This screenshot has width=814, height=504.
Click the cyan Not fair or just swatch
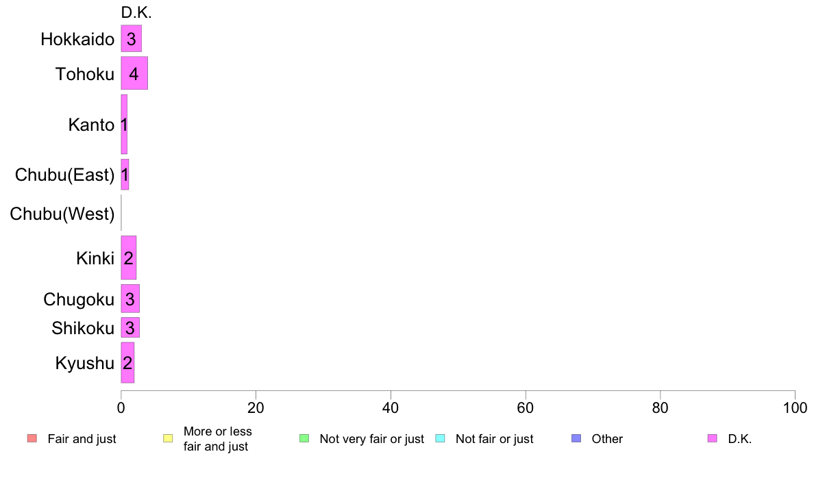pyautogui.click(x=440, y=438)
